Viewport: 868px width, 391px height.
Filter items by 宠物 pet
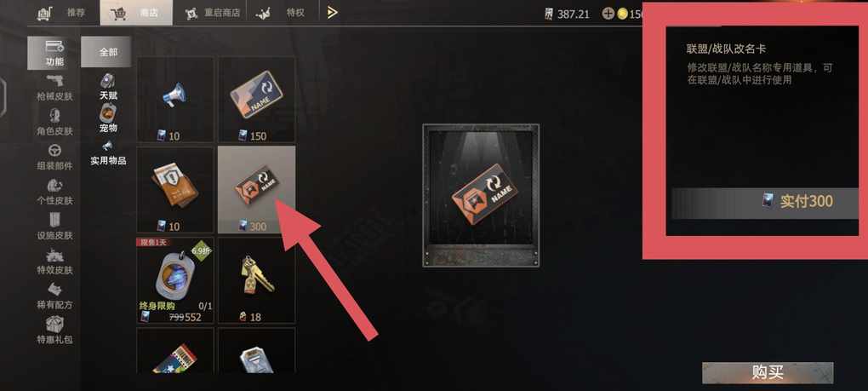tap(109, 119)
